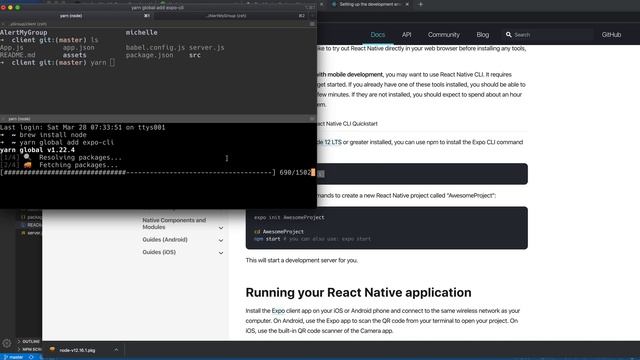Close the terminal window with the red button
640x360 pixels.
click(3, 7)
